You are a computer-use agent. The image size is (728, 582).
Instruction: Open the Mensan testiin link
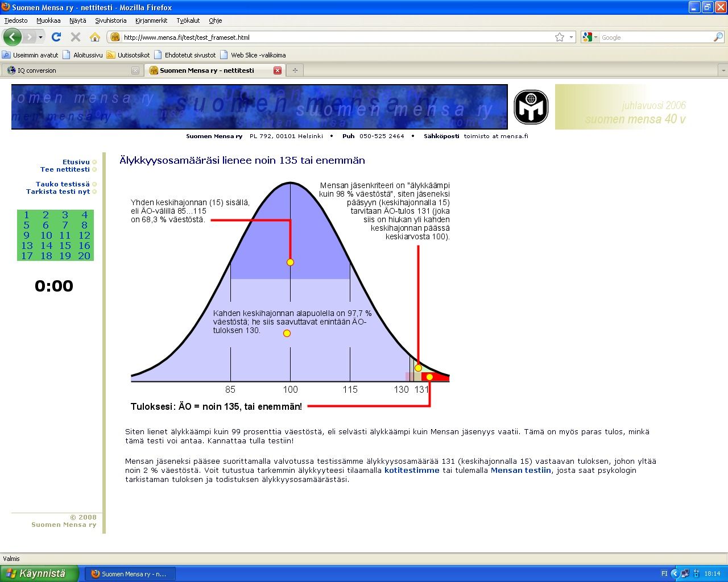click(520, 470)
